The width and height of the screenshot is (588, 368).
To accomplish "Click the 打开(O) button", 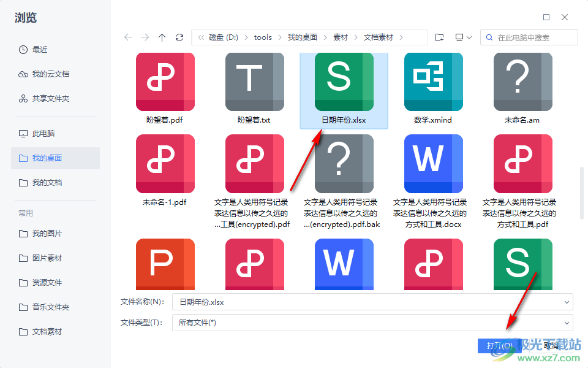I will pyautogui.click(x=500, y=345).
